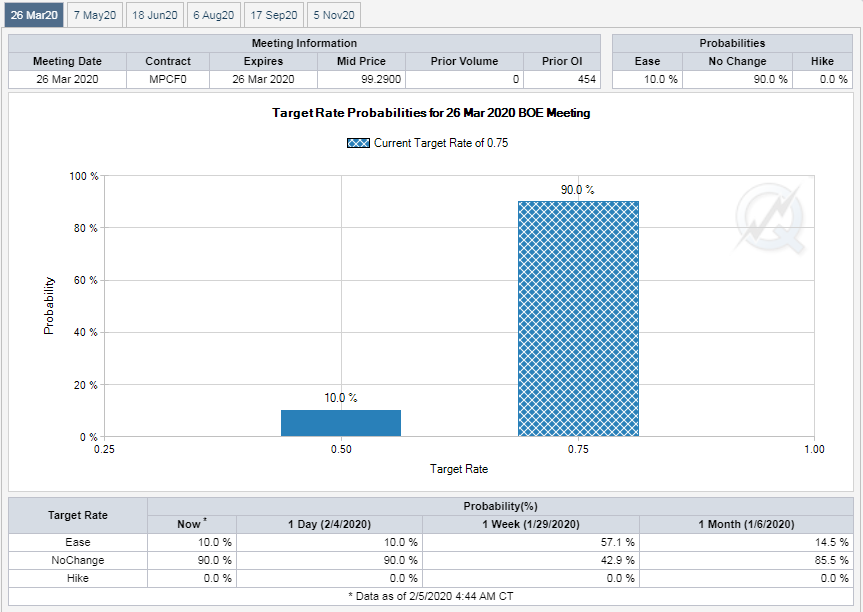
Task: Go to the 17 Sep20 tab
Action: tap(274, 15)
